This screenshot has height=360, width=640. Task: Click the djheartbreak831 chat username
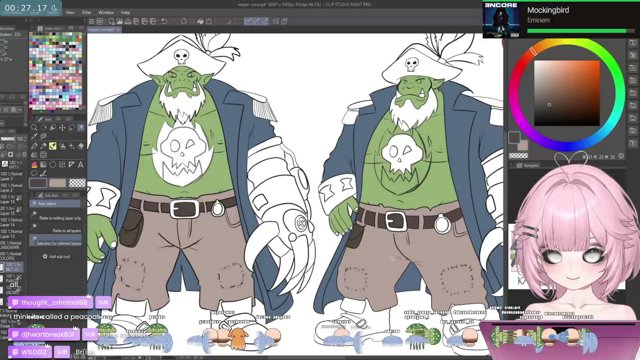pos(48,334)
